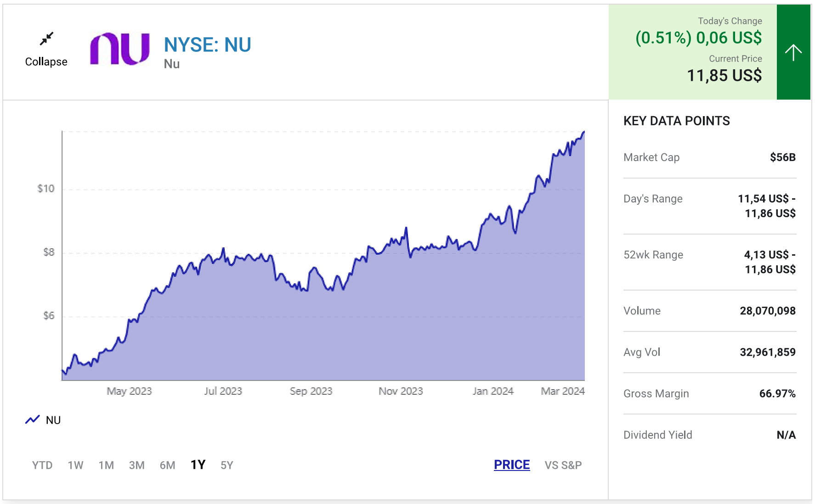Viewport: 815px width, 504px height.
Task: Click the Market Cap $56B row
Action: click(709, 157)
